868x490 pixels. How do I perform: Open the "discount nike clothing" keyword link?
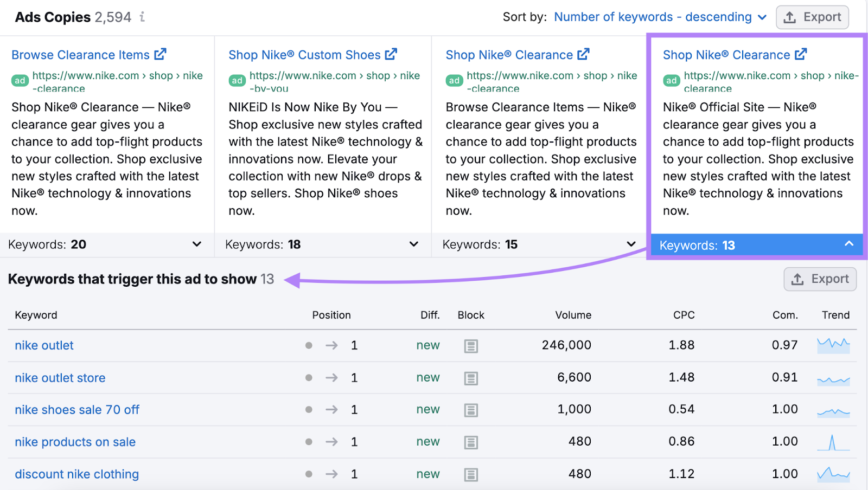(x=76, y=474)
